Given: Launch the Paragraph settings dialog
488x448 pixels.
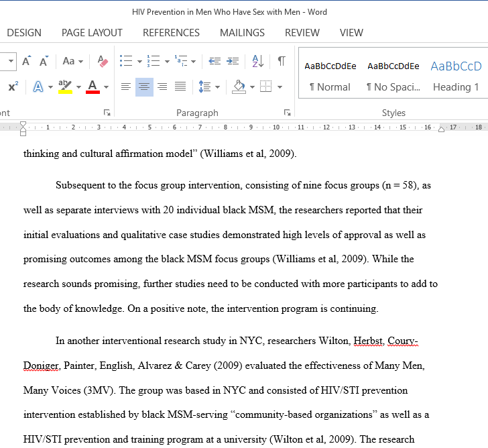Looking at the screenshot, I should (x=288, y=113).
